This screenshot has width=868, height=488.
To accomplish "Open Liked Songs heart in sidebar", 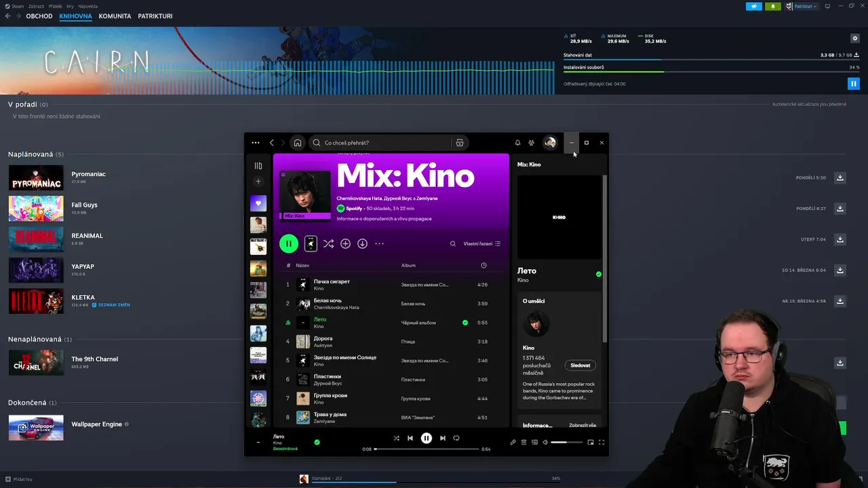I will tap(258, 203).
